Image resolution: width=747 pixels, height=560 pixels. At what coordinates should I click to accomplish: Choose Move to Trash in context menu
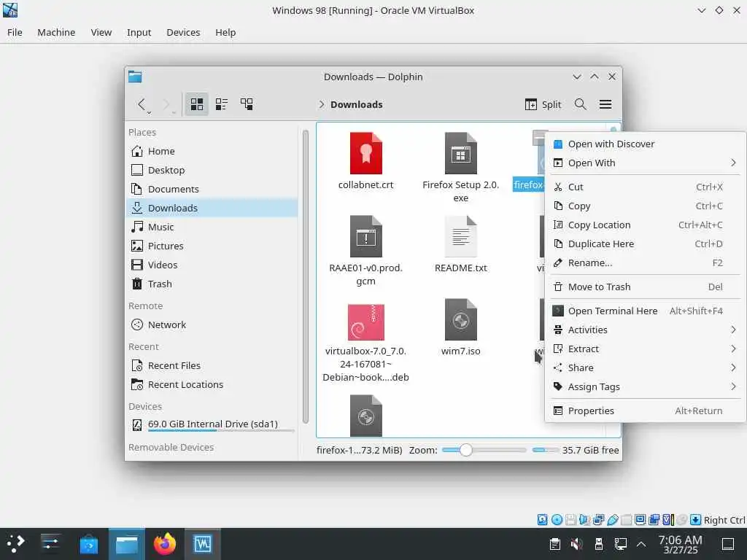tap(645, 287)
